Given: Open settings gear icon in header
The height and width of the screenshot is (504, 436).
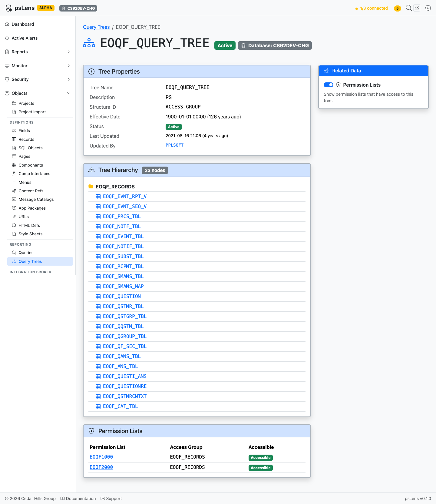Looking at the screenshot, I should tap(428, 8).
